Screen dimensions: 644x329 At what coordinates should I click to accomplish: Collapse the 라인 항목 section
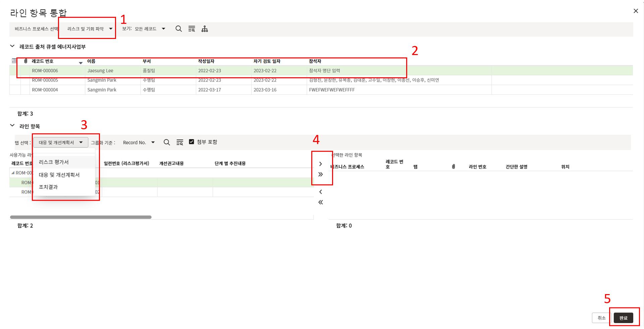[x=12, y=126]
